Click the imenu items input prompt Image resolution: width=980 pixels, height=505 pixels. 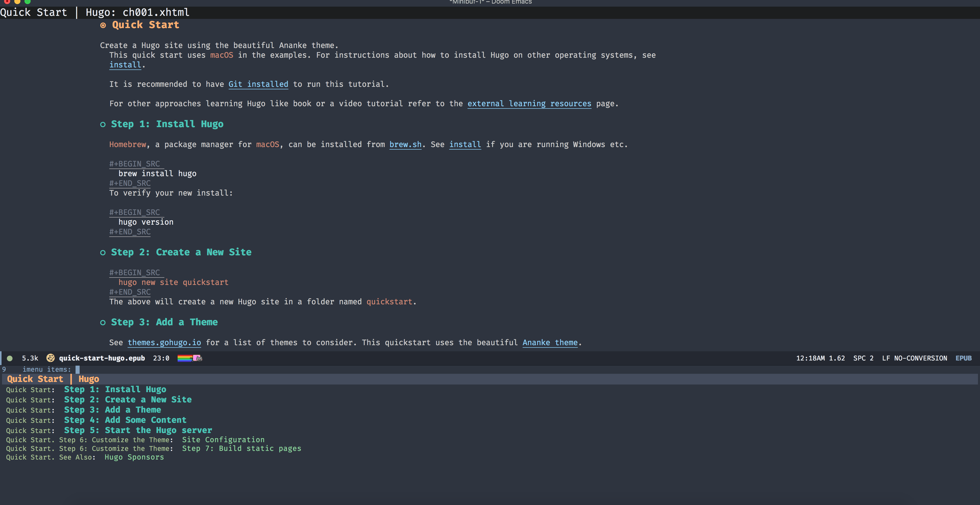77,369
